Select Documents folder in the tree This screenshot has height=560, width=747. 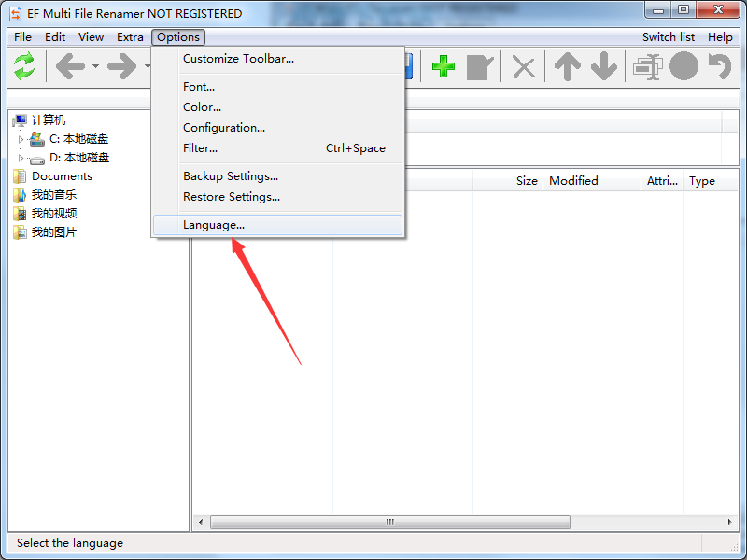click(x=62, y=176)
